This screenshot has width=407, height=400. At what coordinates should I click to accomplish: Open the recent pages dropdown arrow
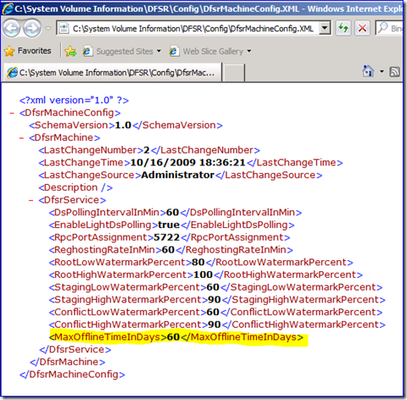pyautogui.click(x=48, y=29)
